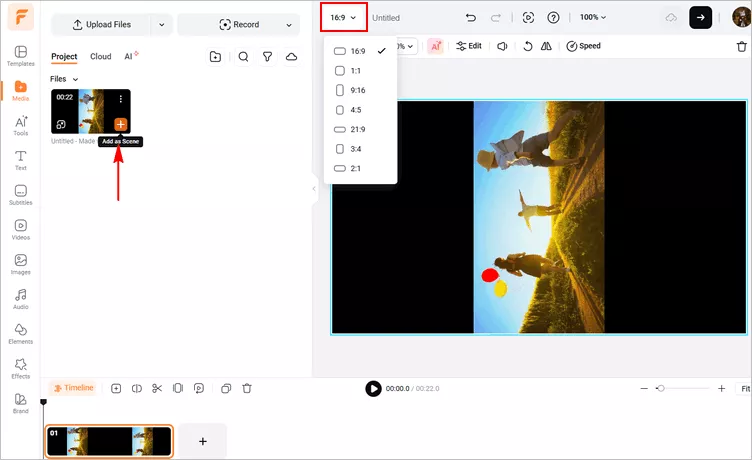The width and height of the screenshot is (752, 460).
Task: Delete selected item with top-right trash icon
Action: 741,46
